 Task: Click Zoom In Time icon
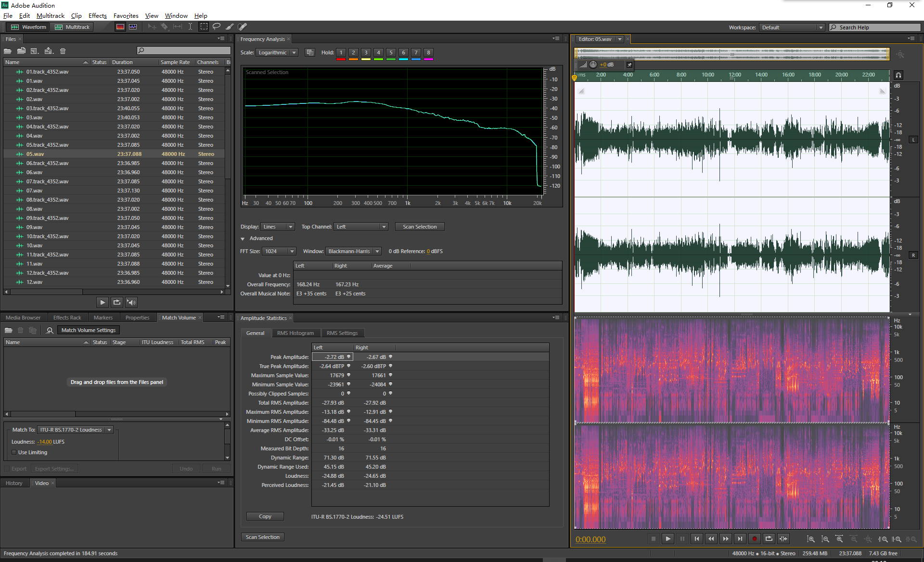click(x=840, y=539)
